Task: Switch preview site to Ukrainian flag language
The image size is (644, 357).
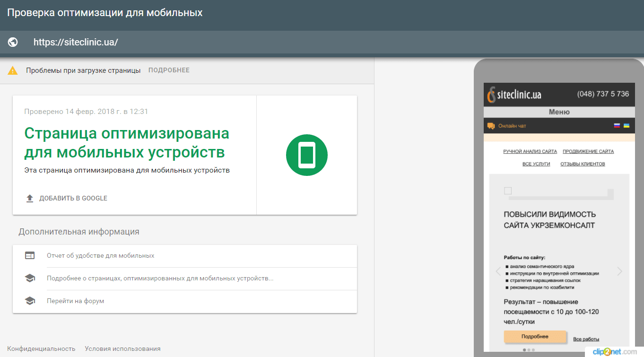Action: click(626, 126)
